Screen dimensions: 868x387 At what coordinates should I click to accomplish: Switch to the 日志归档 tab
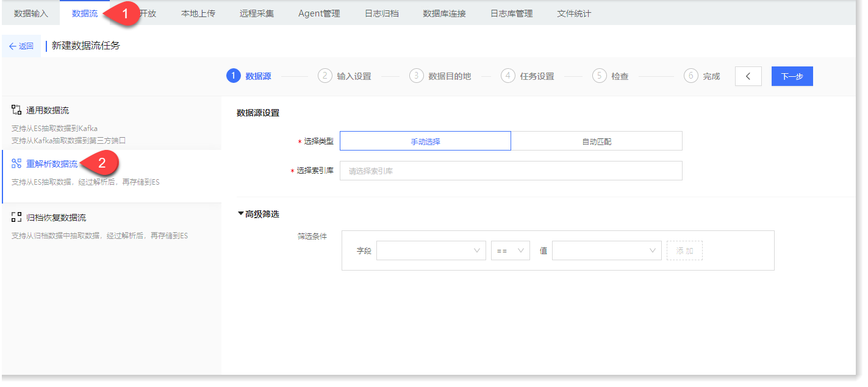pyautogui.click(x=382, y=13)
